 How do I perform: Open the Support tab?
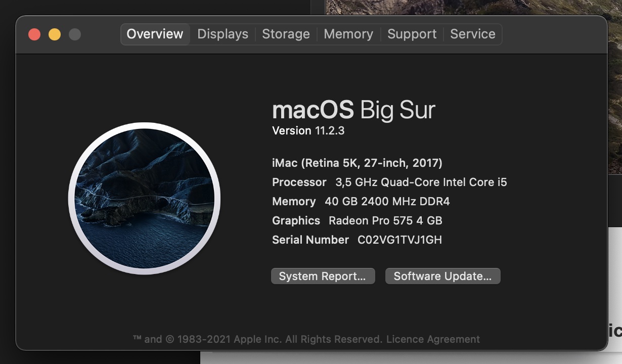412,34
